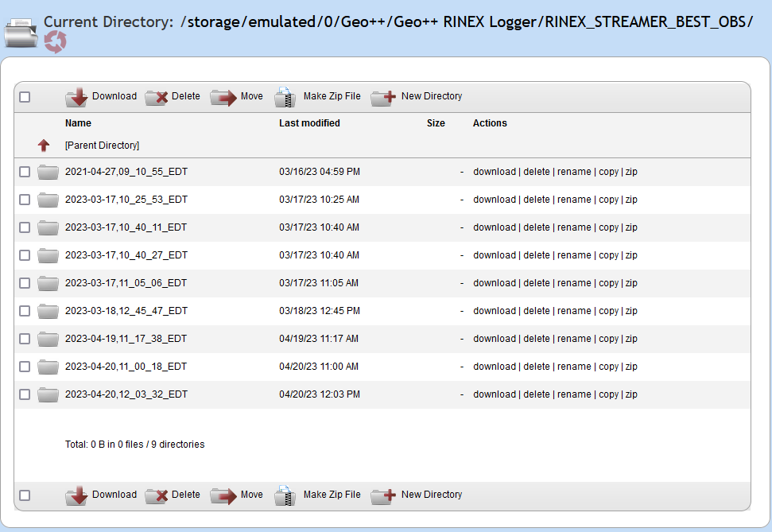Click the up arrow beside Parent Directory
Screen dimensions: 772x532
coord(45,145)
